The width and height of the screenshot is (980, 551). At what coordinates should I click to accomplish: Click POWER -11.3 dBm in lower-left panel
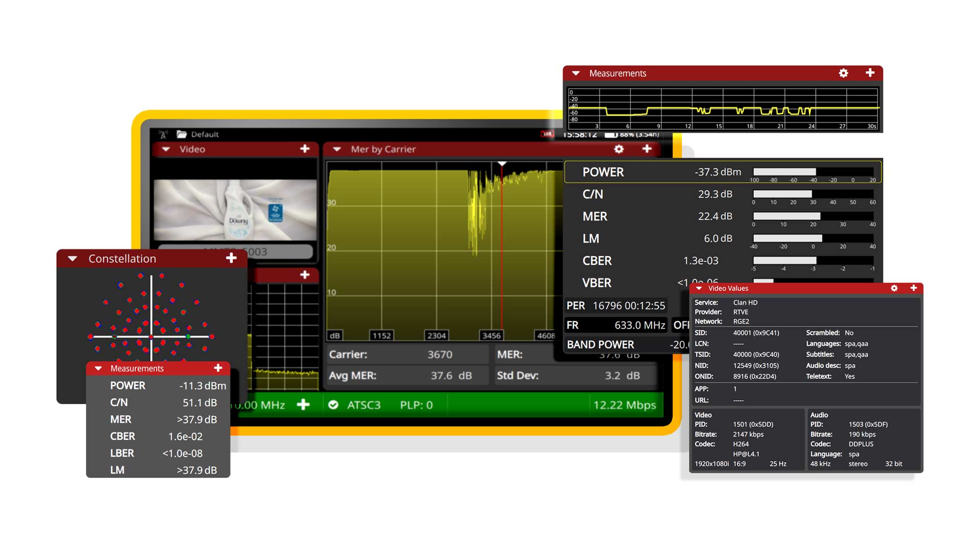(x=158, y=386)
